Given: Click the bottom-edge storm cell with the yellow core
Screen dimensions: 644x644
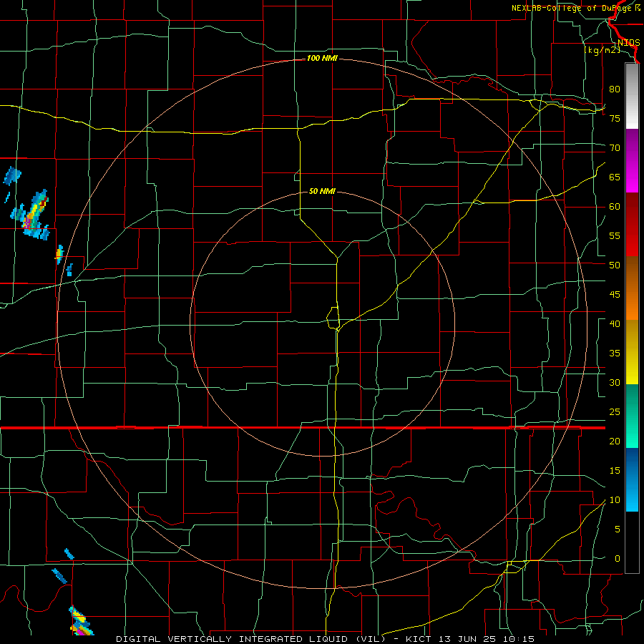Looking at the screenshot, I should click(x=81, y=621).
